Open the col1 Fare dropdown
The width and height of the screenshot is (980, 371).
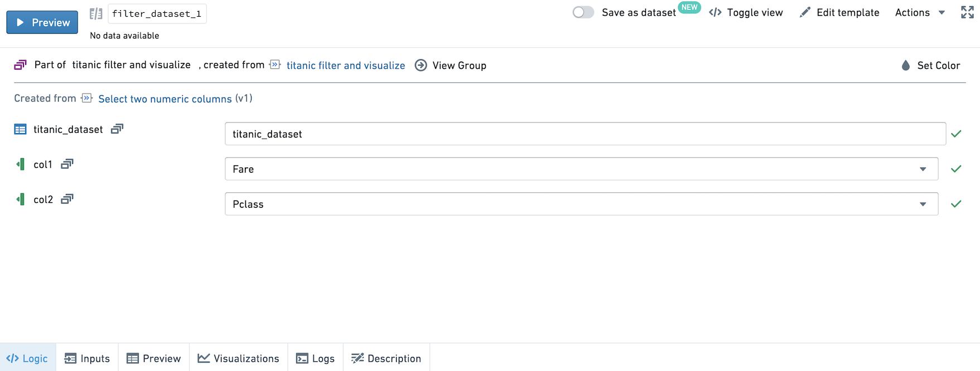coord(581,169)
